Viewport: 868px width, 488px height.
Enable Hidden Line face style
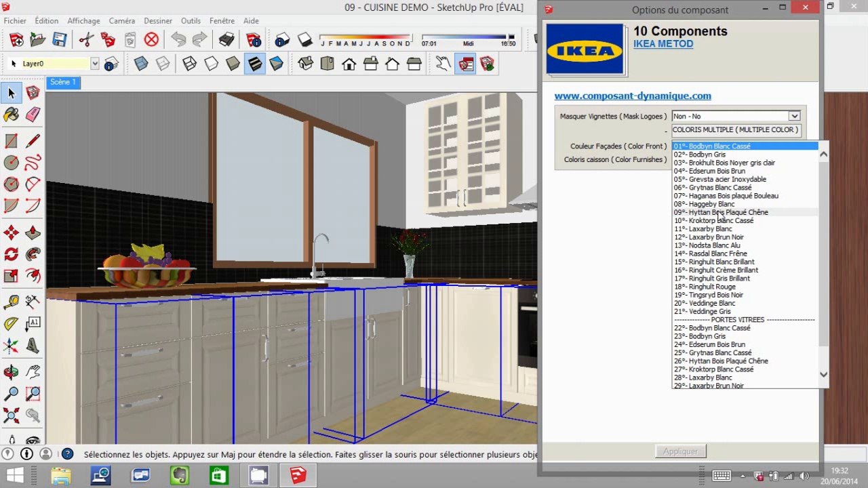[212, 64]
